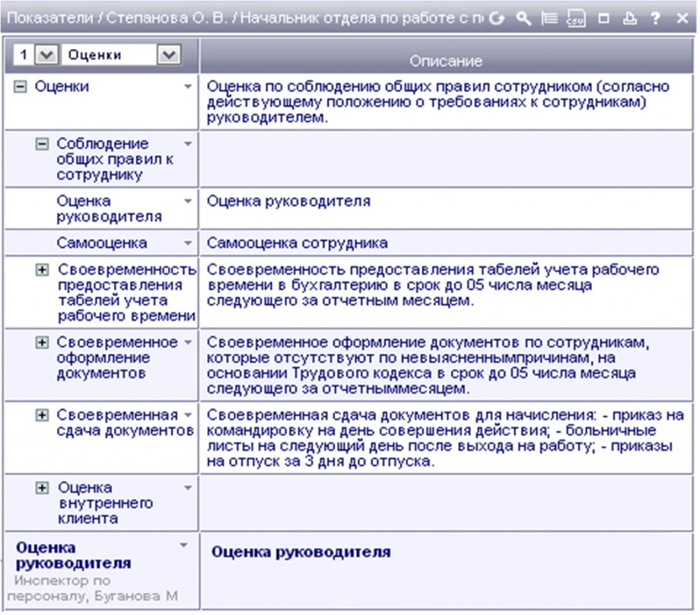Click the bold Оценка руководителя in the Описание column

(x=301, y=553)
